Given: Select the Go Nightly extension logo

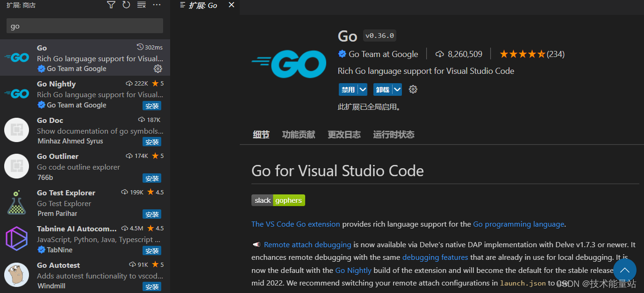Looking at the screenshot, I should tap(17, 93).
